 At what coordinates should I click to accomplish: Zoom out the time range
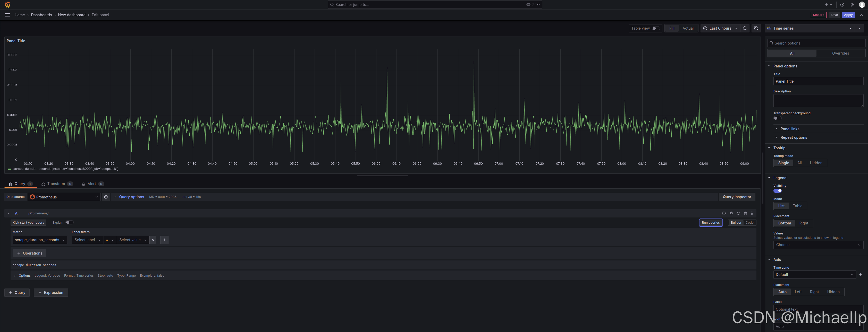pos(745,28)
